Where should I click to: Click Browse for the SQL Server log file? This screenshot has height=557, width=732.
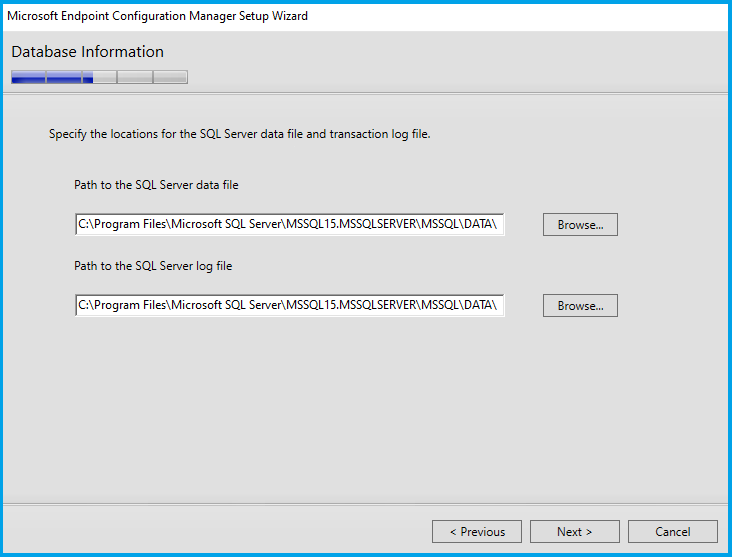point(580,305)
